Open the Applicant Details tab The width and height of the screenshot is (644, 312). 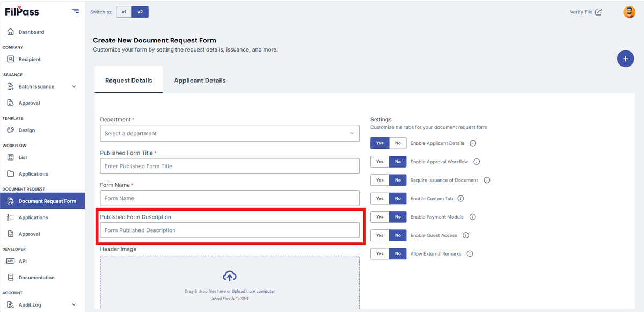200,81
